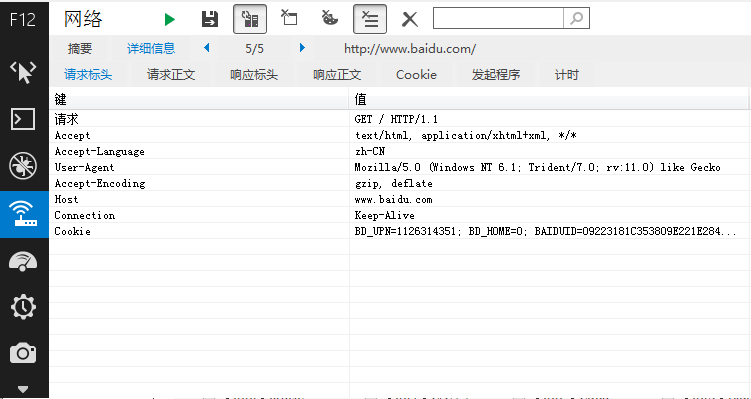Open the 响应正文 tab
Screen dimensions: 751x399
[337, 75]
